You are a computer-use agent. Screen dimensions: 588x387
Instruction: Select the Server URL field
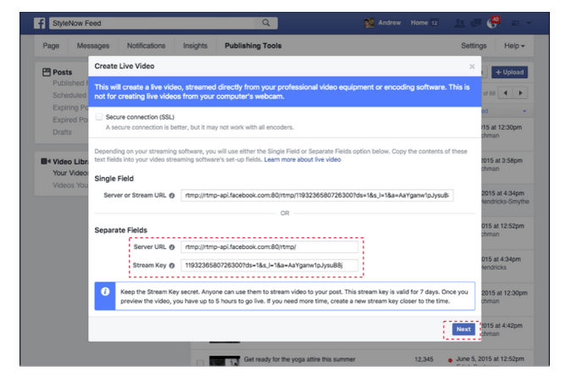click(x=269, y=247)
